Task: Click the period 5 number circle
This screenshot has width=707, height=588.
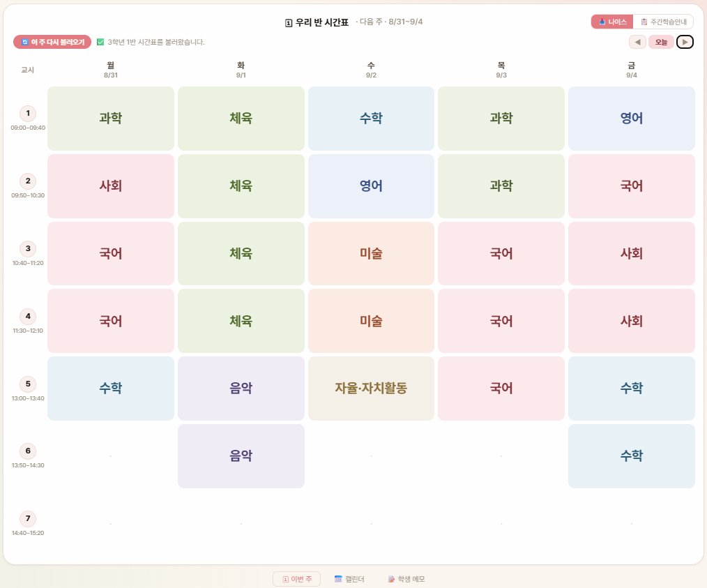Action: pos(28,384)
